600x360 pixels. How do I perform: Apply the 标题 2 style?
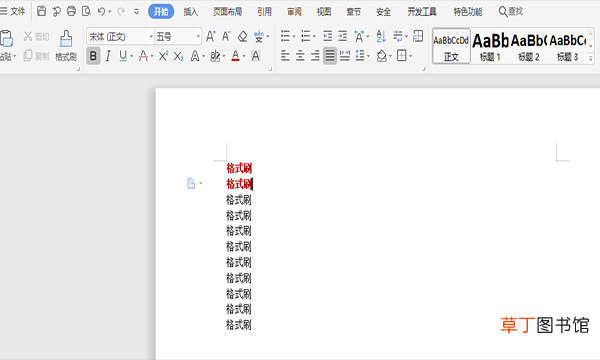tap(529, 46)
